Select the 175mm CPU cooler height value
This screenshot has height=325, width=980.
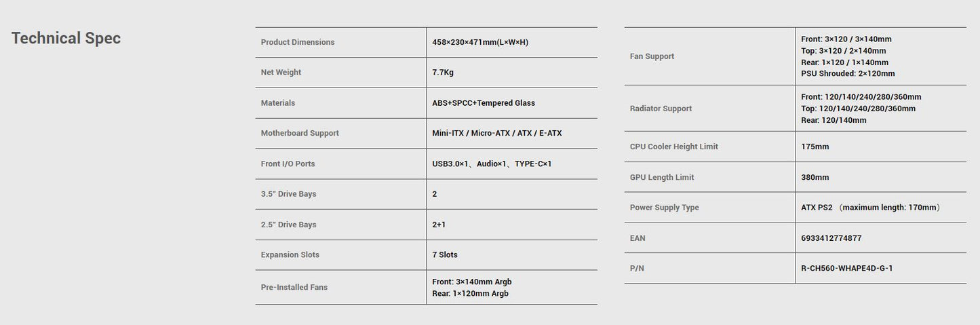tap(815, 147)
